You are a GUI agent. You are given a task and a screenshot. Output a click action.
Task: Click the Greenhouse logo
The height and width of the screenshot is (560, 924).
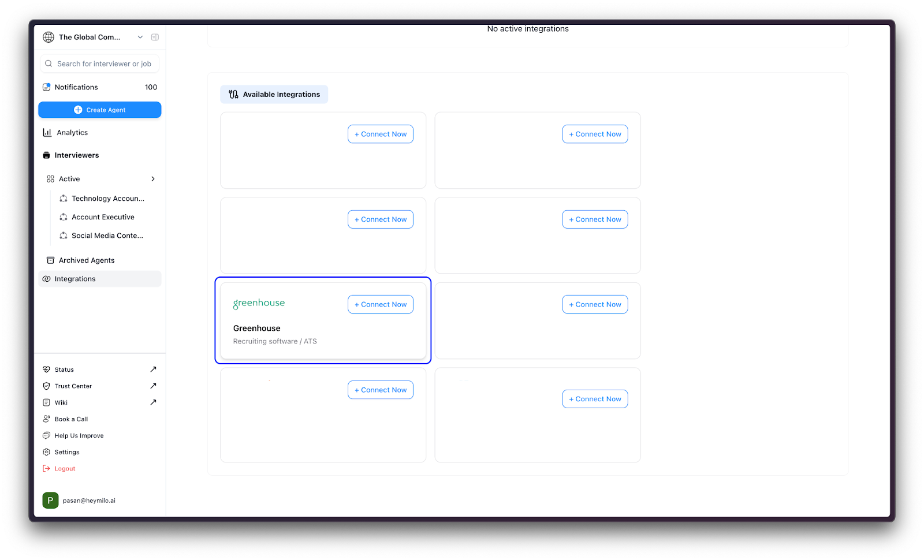point(259,303)
